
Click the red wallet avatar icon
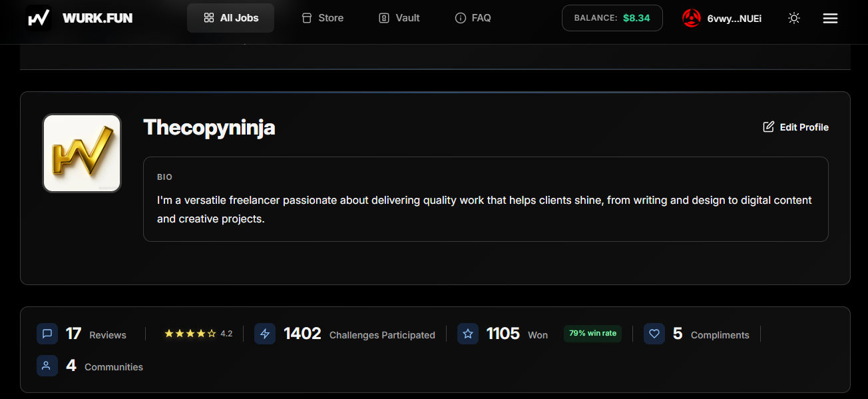click(x=692, y=18)
